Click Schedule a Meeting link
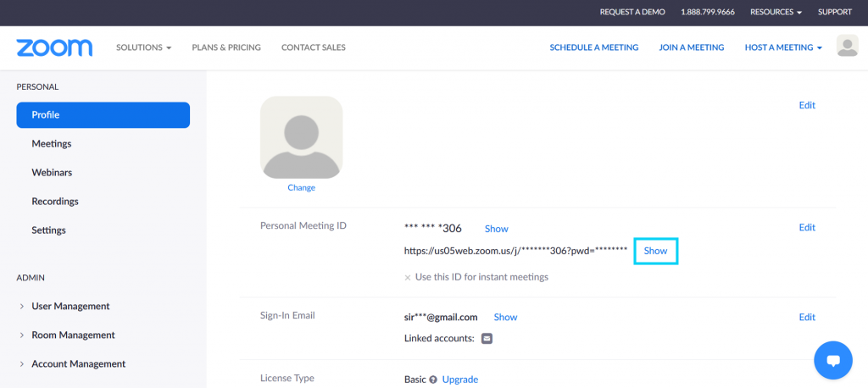Screen dimensions: 868x388 (x=594, y=47)
